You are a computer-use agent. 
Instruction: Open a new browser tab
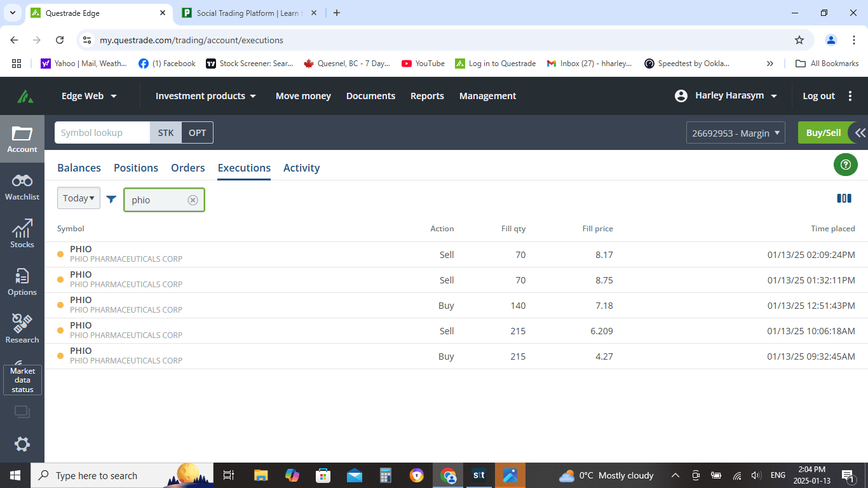coord(337,13)
